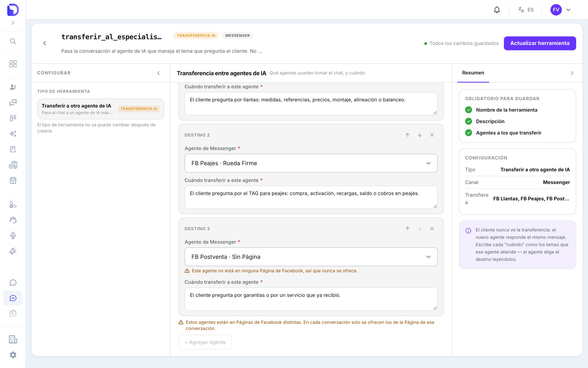Viewport: 588px width, 368px height.
Task: Expand the left navigation sidebar
Action: 13,23
